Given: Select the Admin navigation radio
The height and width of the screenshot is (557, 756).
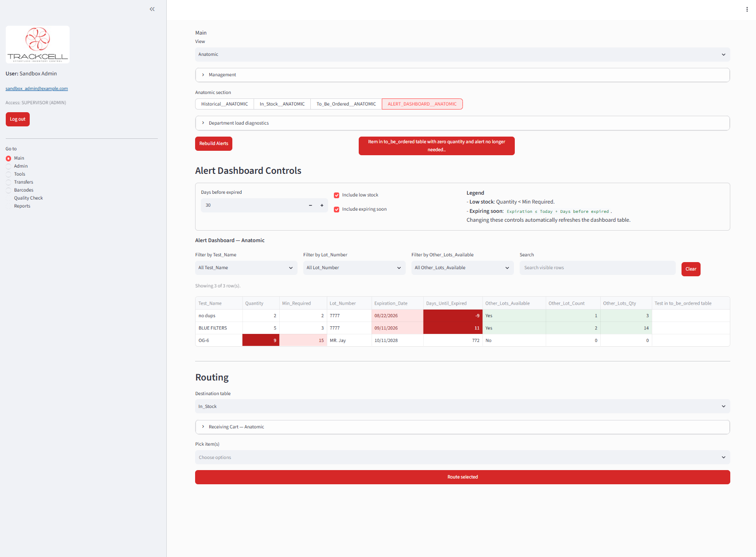Looking at the screenshot, I should click(8, 166).
